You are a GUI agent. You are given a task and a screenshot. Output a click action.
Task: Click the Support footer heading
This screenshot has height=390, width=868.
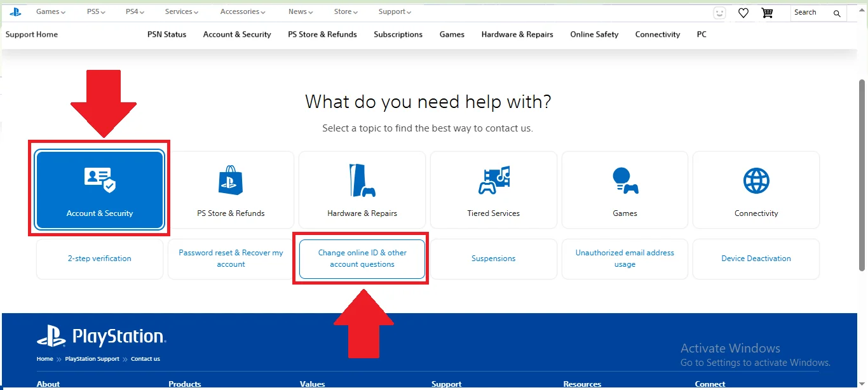tap(447, 384)
